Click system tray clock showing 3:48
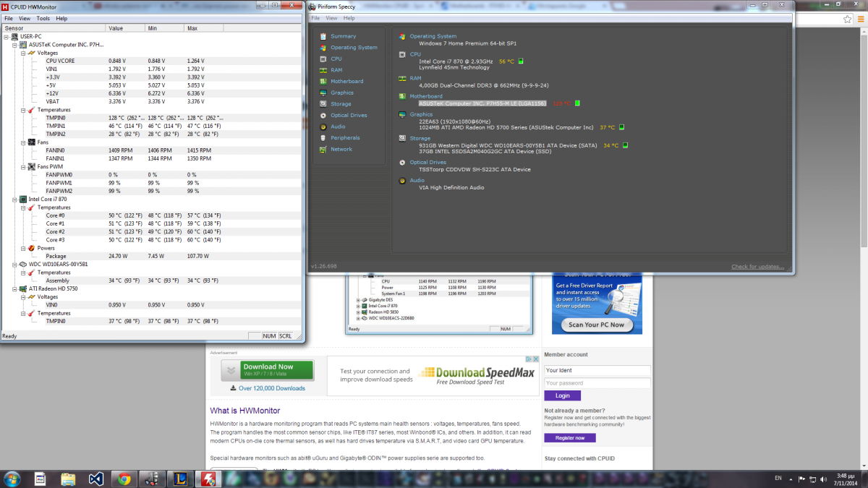This screenshot has width=868, height=488. [x=847, y=478]
